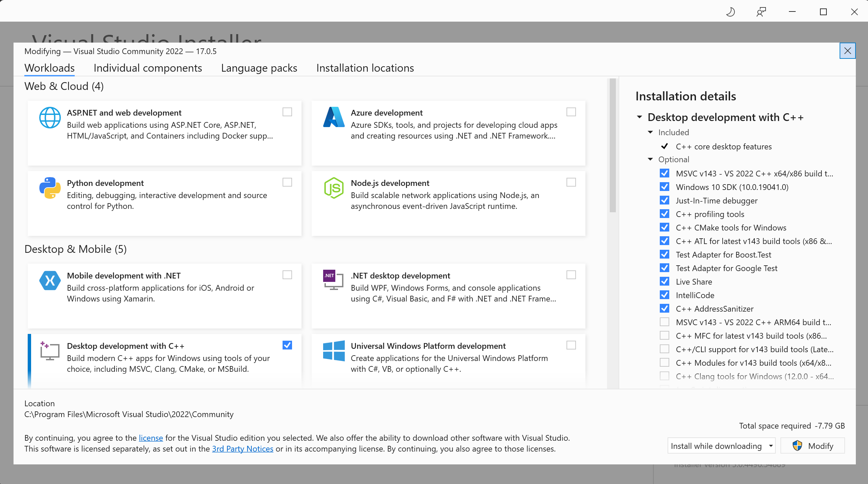Screen dimensions: 868x484
Task: Collapse the Optional components section
Action: point(650,159)
